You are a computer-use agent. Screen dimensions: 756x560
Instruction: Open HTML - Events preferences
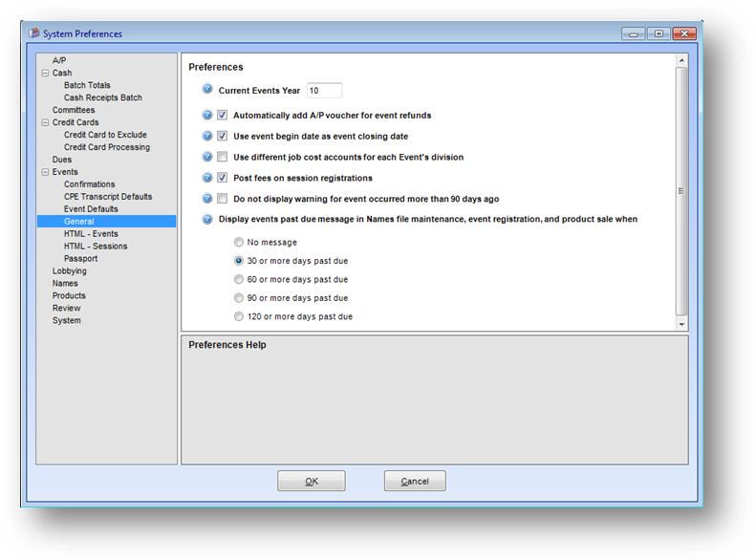[91, 234]
